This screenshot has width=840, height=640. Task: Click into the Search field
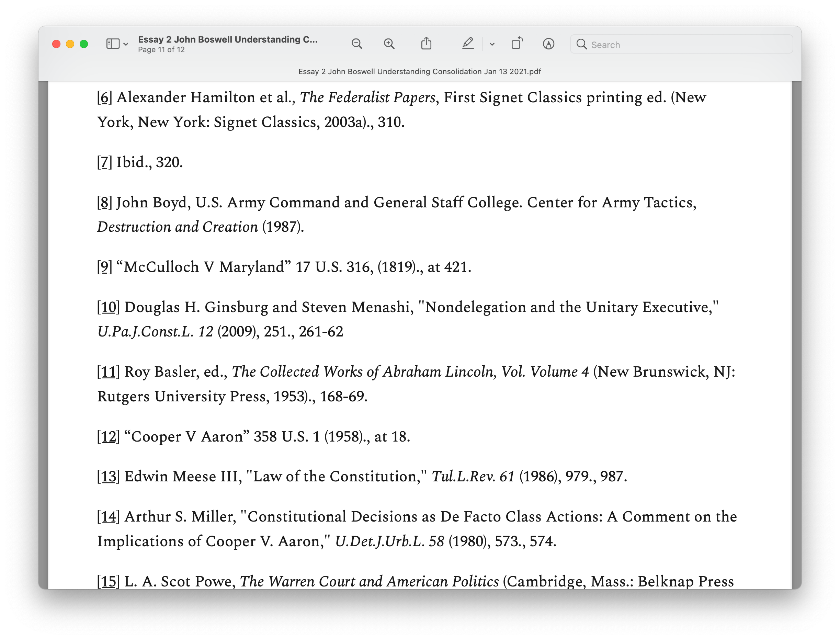682,45
